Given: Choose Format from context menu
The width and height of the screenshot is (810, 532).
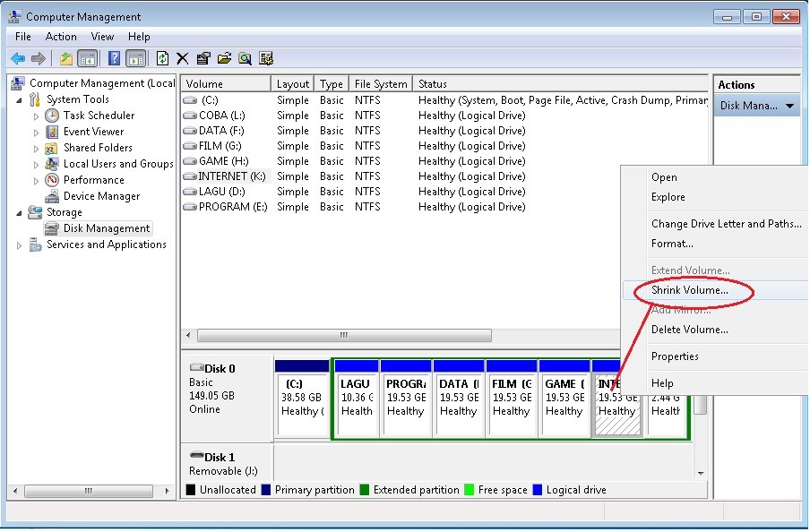Looking at the screenshot, I should coord(715,244).
